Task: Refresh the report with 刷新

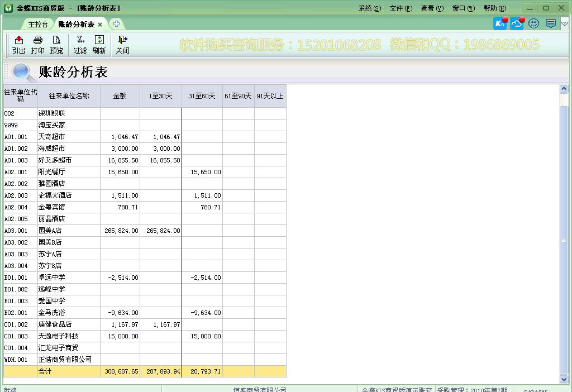Action: tap(99, 45)
